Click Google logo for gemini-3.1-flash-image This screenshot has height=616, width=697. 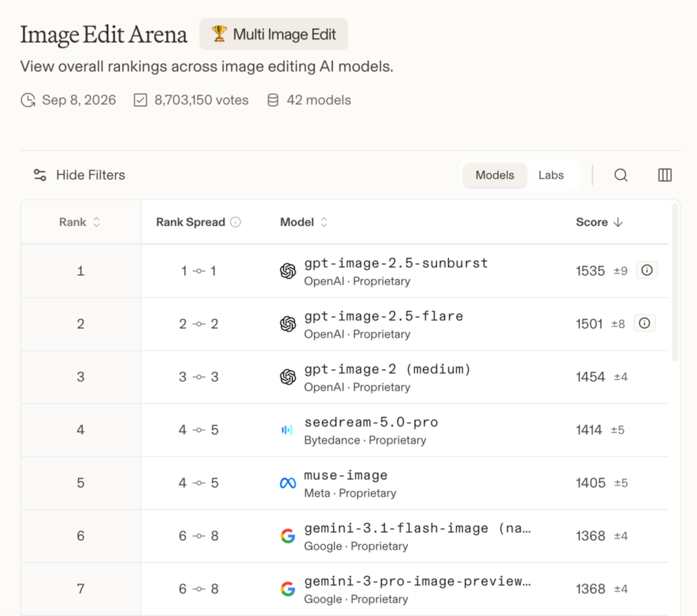(x=288, y=536)
